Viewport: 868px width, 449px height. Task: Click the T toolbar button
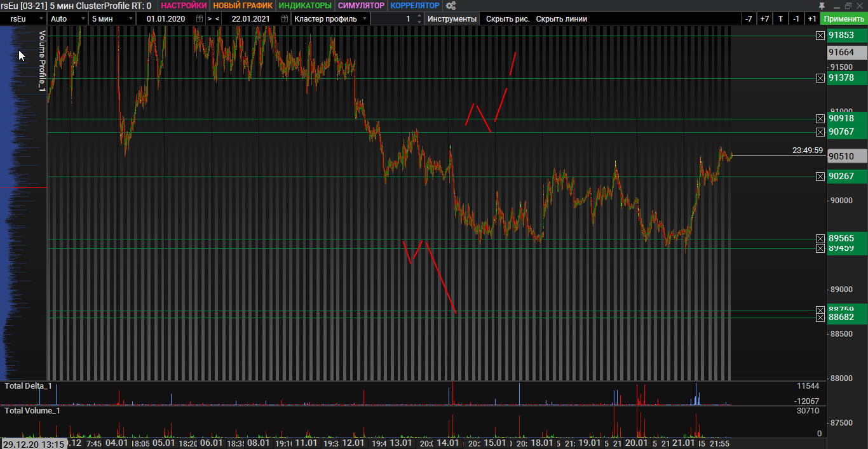click(x=780, y=19)
